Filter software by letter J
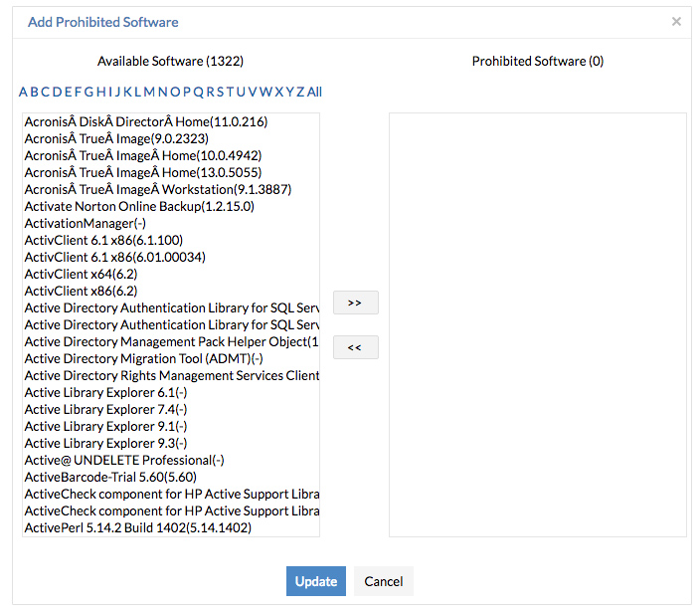Screen dimensions: 700x612 [x=117, y=92]
